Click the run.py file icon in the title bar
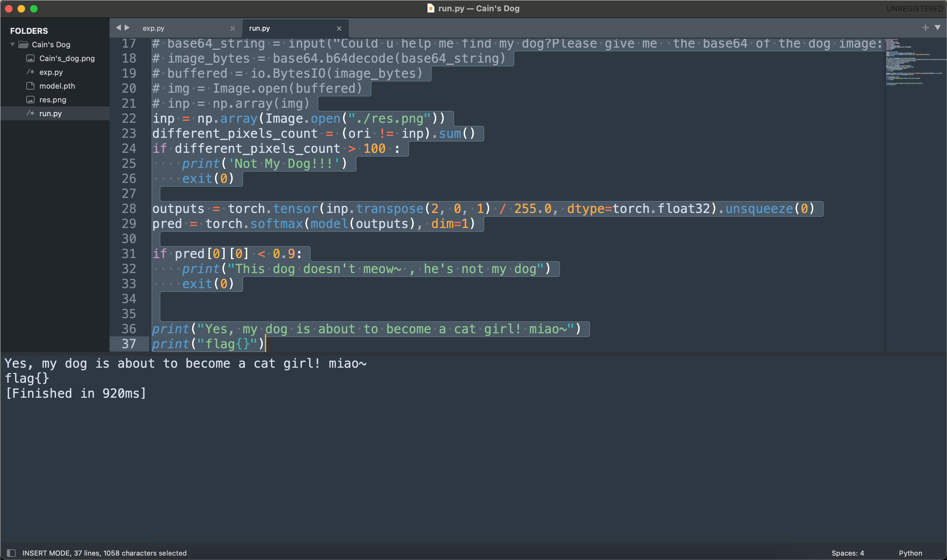 click(x=431, y=8)
